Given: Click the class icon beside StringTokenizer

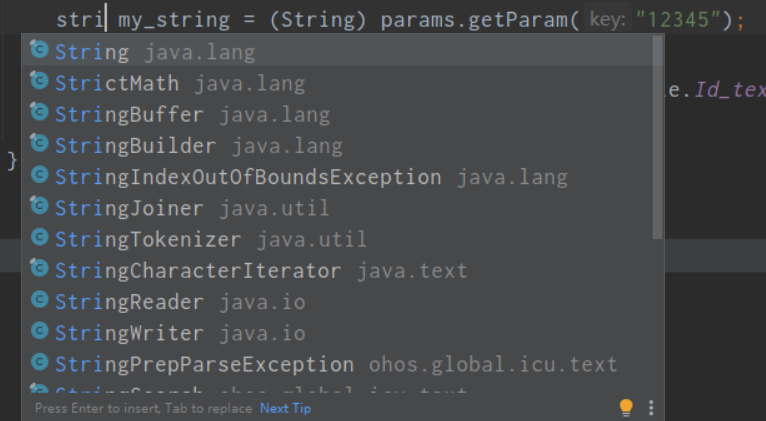Looking at the screenshot, I should (40, 238).
